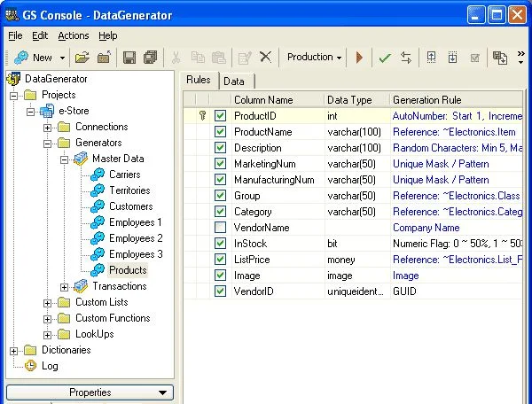Screen dimensions: 532x404
Task: Click the DataGenerator root node icon
Action: point(13,79)
